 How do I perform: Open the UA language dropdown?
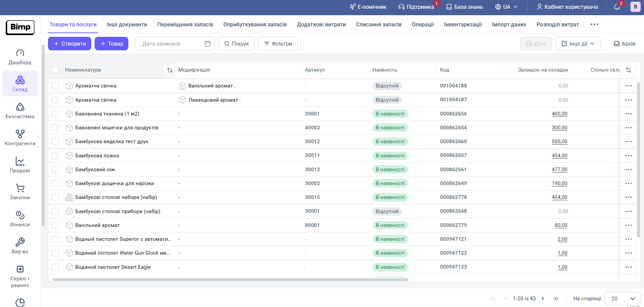pos(506,7)
